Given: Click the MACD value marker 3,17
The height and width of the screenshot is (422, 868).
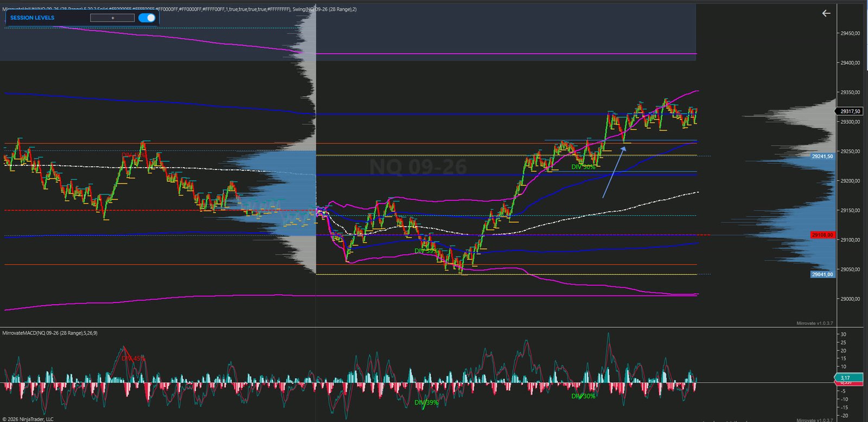Looking at the screenshot, I should pyautogui.click(x=849, y=377).
